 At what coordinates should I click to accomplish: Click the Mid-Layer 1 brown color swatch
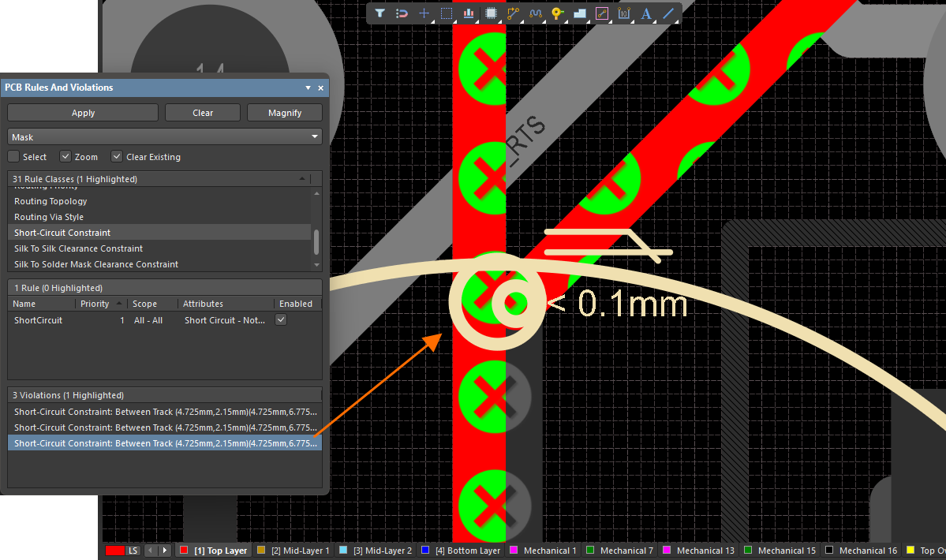[x=261, y=550]
